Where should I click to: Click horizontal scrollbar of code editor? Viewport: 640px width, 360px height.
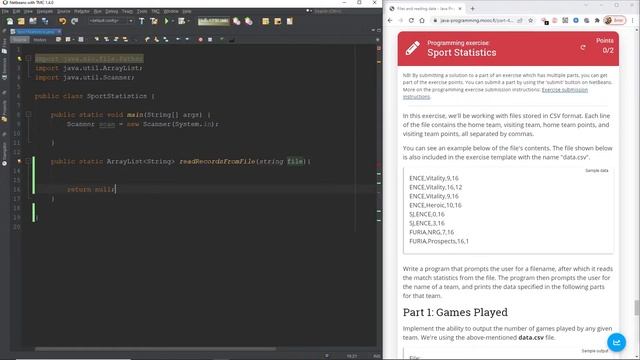155,349
